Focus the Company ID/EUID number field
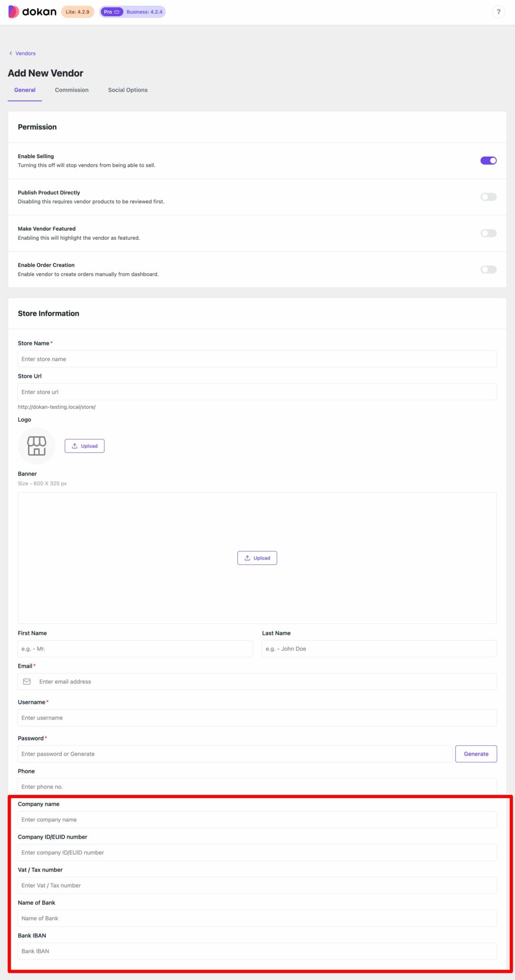Screen dimensions: 515x980 [x=257, y=852]
